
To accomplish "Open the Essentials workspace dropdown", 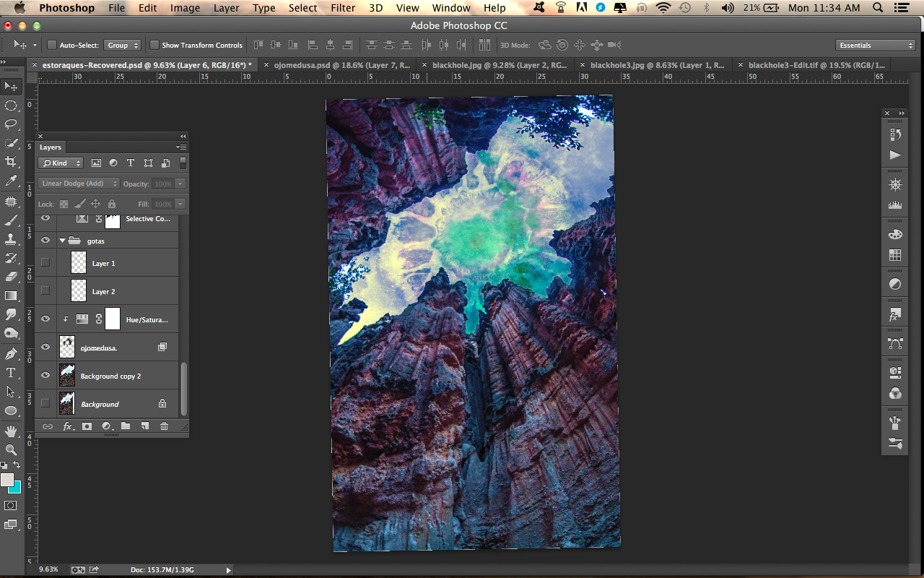I will [876, 45].
